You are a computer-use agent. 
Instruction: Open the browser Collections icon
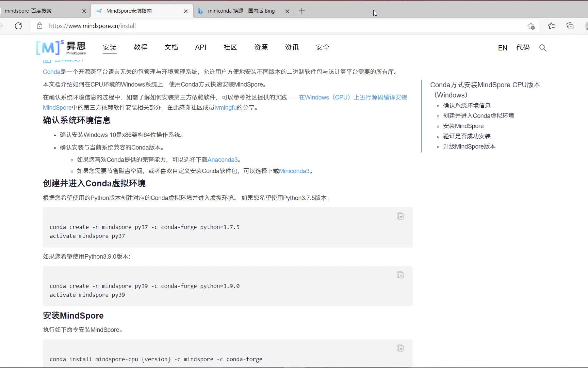(x=570, y=26)
